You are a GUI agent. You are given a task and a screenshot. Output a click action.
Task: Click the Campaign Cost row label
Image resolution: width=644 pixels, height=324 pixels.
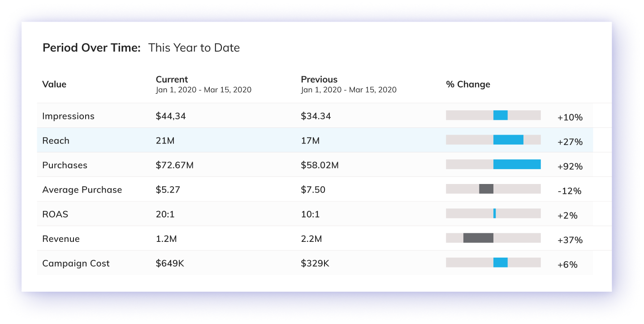[x=76, y=263]
